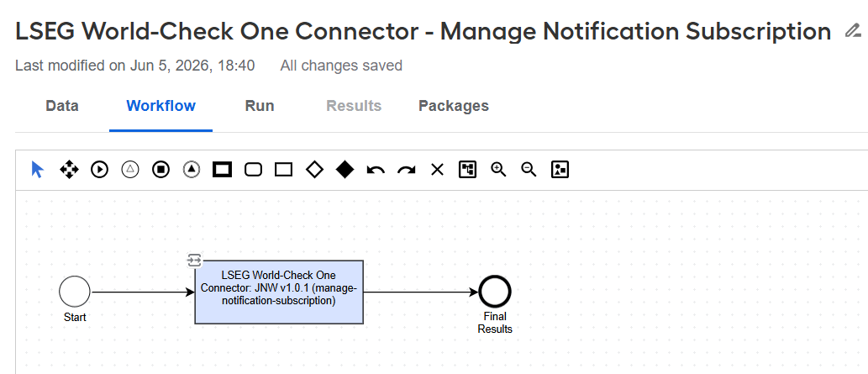Click the tree layout icon

pos(468,170)
